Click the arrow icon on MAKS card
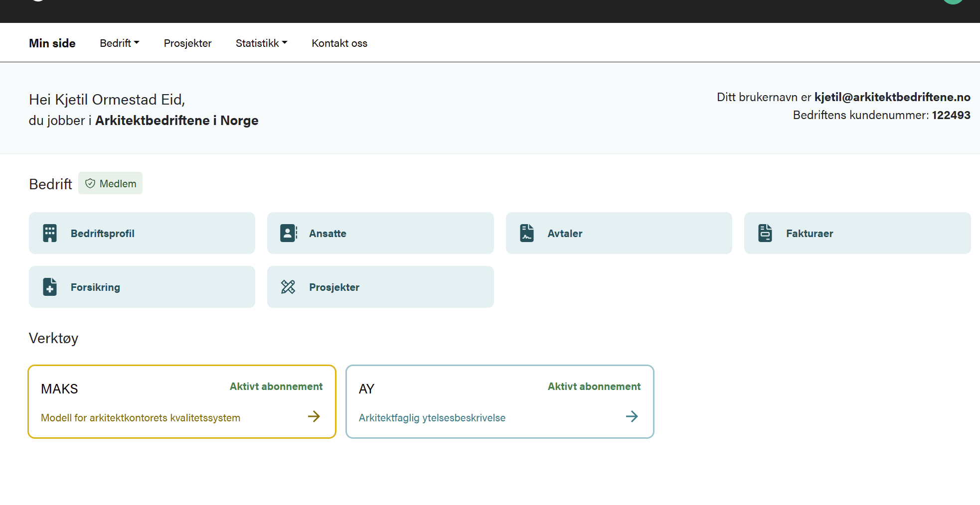The width and height of the screenshot is (980, 505). (314, 416)
